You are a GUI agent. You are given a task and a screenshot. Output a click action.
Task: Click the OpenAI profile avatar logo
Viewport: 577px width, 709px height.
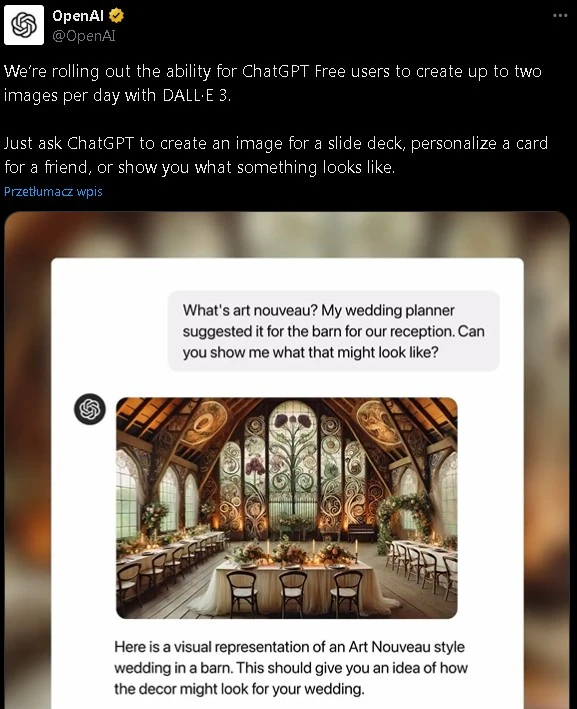click(24, 25)
